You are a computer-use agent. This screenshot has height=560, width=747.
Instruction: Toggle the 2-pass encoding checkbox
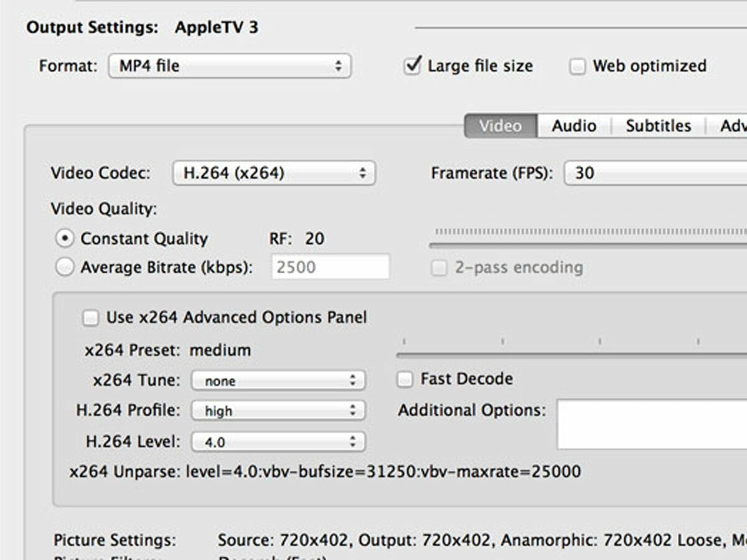(439, 268)
